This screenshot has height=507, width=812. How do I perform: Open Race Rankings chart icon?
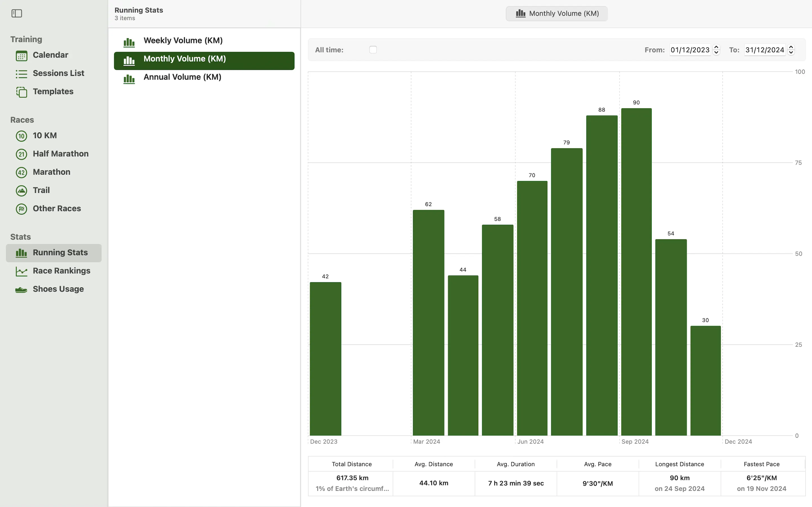pos(21,271)
